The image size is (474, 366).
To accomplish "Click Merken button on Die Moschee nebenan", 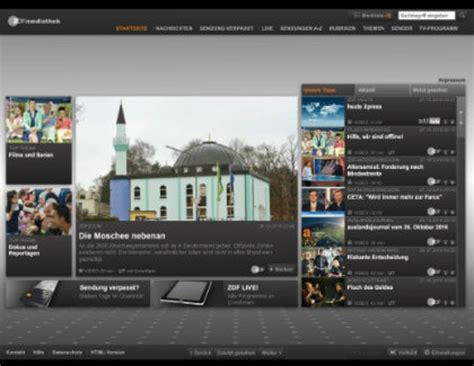I will click(x=282, y=269).
